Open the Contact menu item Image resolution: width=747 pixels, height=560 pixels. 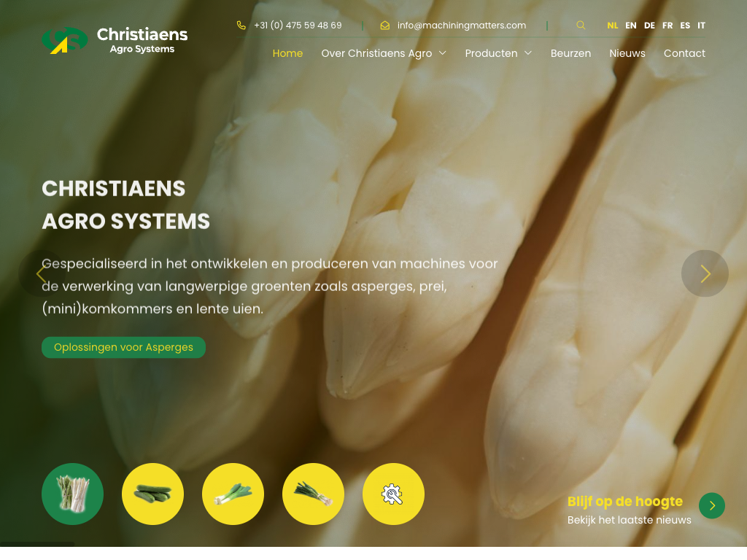(684, 53)
